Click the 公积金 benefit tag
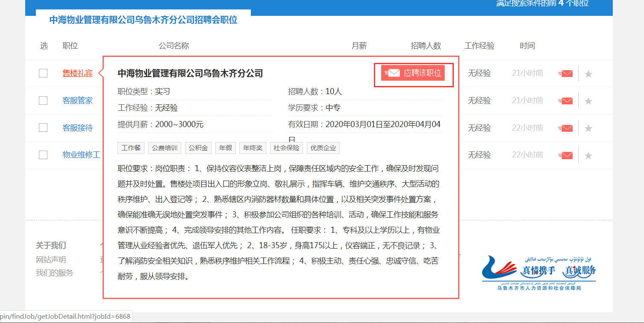 pyautogui.click(x=198, y=148)
